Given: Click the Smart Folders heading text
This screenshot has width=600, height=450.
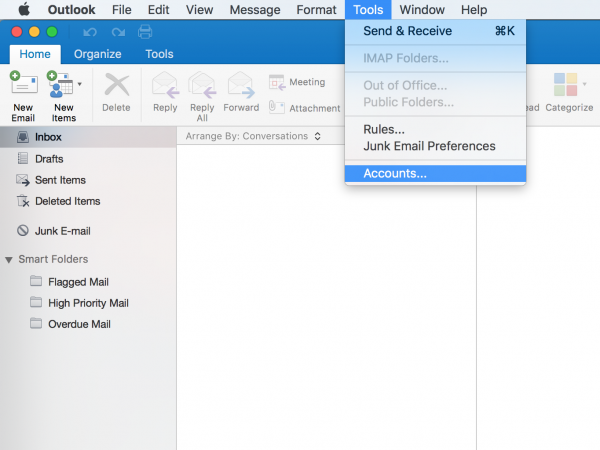Looking at the screenshot, I should click(x=53, y=259).
